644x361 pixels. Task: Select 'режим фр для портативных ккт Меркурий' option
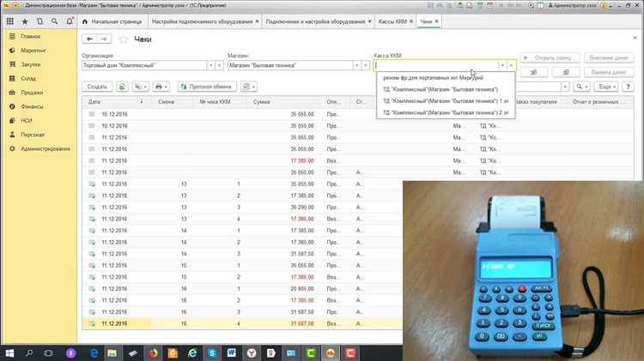pos(446,77)
